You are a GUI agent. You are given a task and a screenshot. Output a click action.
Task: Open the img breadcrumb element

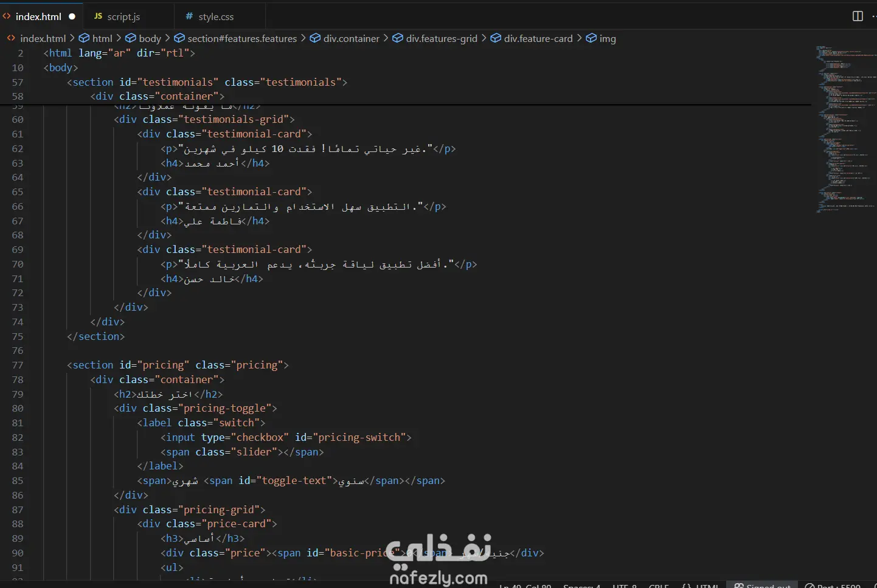(601, 38)
